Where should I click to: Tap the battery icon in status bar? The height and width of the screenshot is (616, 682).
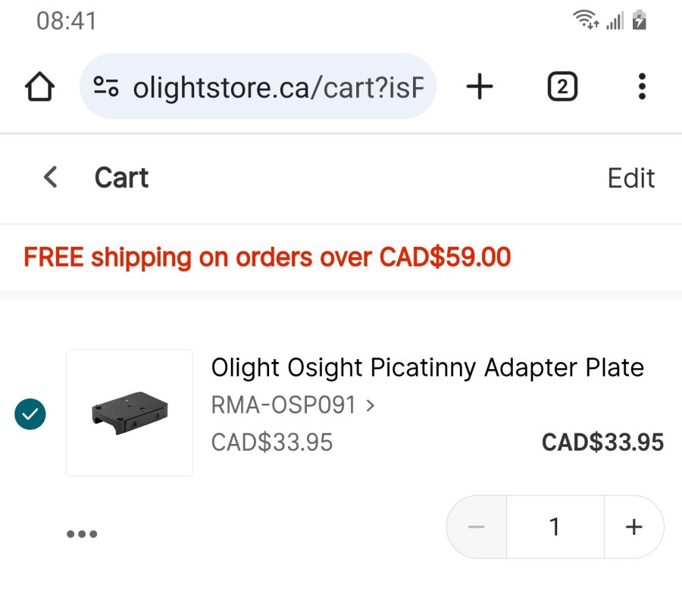[640, 20]
